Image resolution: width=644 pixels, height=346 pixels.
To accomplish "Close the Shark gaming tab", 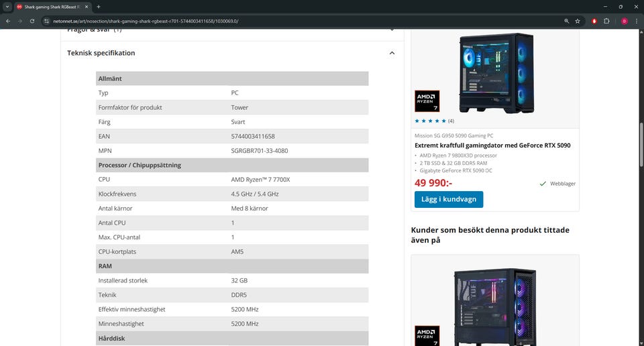I will [87, 7].
